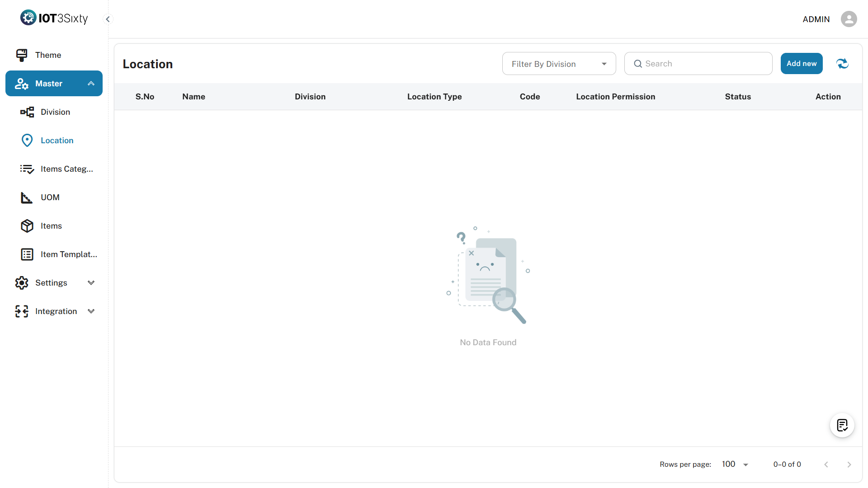Open the checklist notes floating icon
868x488 pixels.
coord(842,425)
